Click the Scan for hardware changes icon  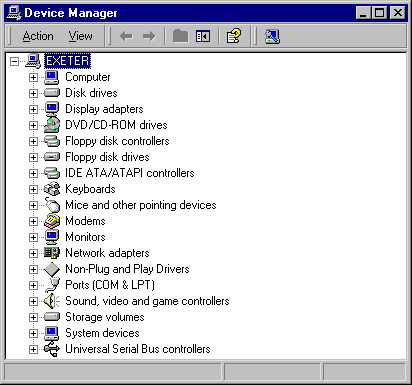click(272, 36)
